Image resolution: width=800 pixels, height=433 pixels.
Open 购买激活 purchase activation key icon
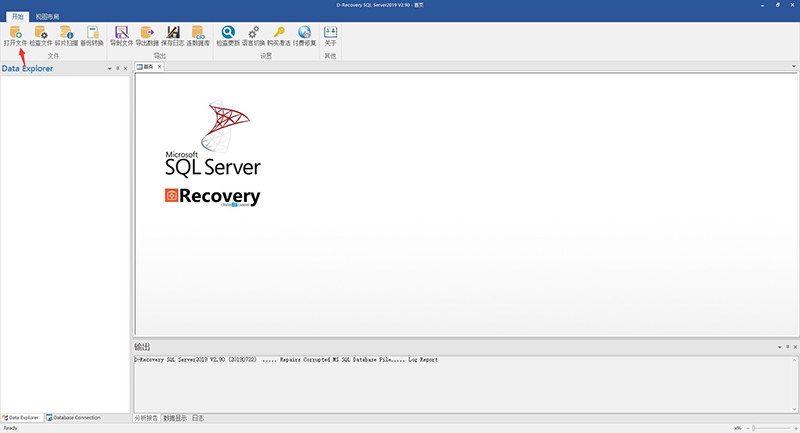(279, 36)
